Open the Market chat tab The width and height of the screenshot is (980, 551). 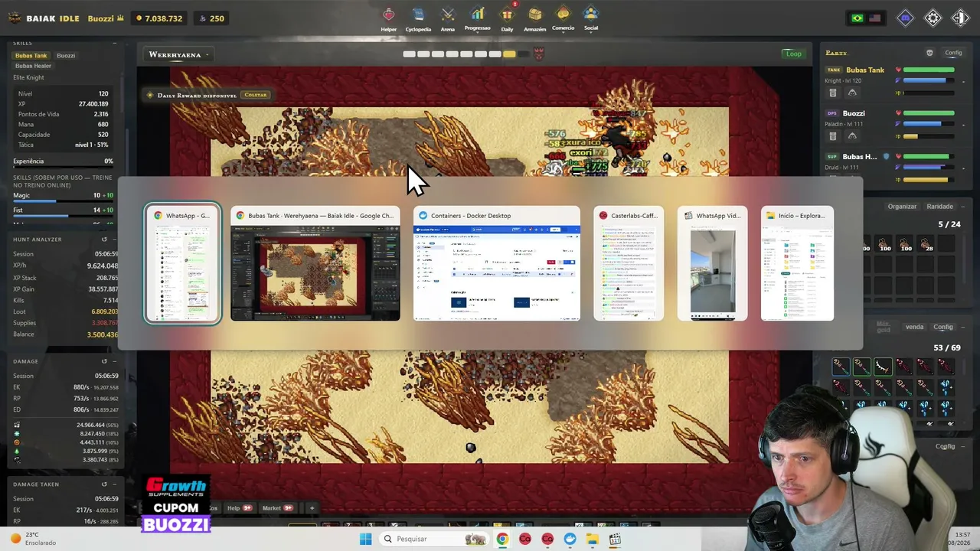(x=277, y=508)
